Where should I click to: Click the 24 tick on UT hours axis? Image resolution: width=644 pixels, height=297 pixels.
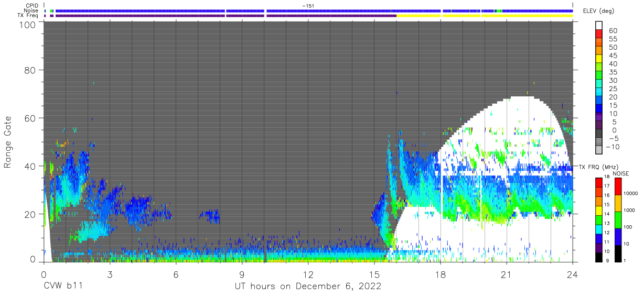click(573, 274)
